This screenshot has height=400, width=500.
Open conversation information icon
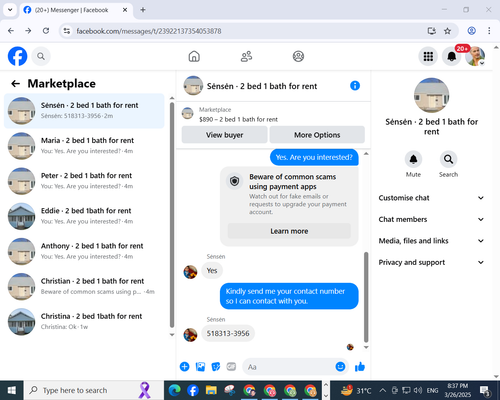(355, 86)
